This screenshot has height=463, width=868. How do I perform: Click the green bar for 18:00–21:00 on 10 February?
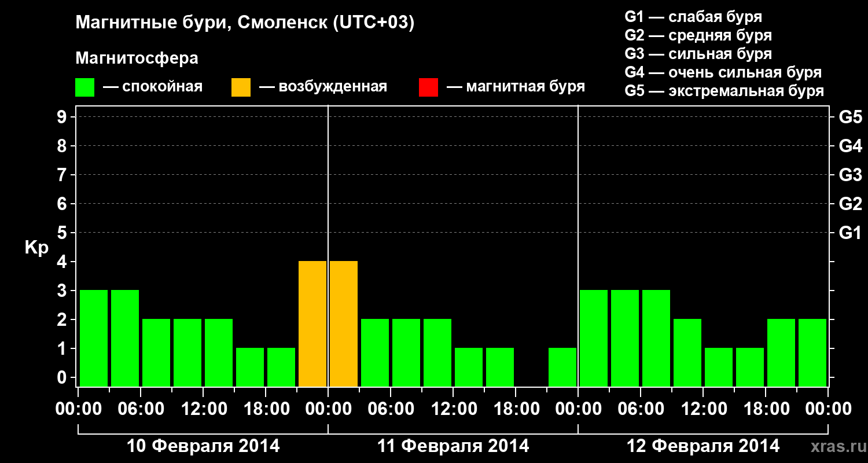coord(281,367)
